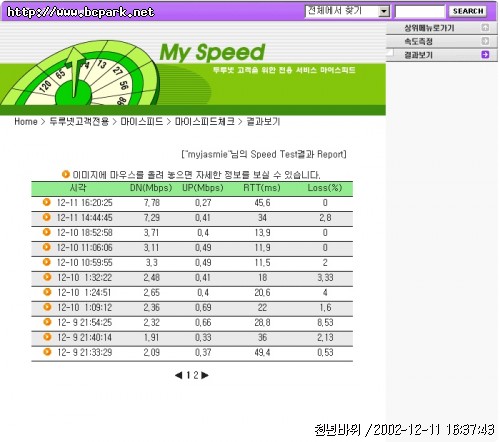
Task: Click loss value 3,33
Action: point(325,277)
